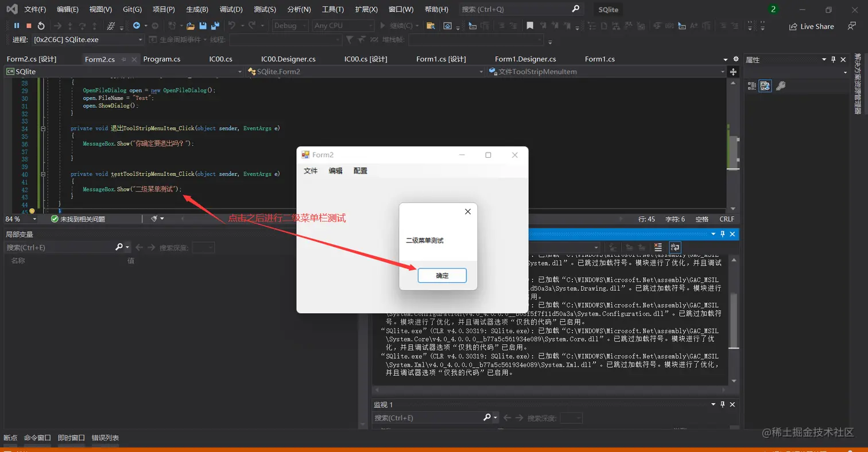Open the 文件 menu in the Form2 window

click(311, 171)
